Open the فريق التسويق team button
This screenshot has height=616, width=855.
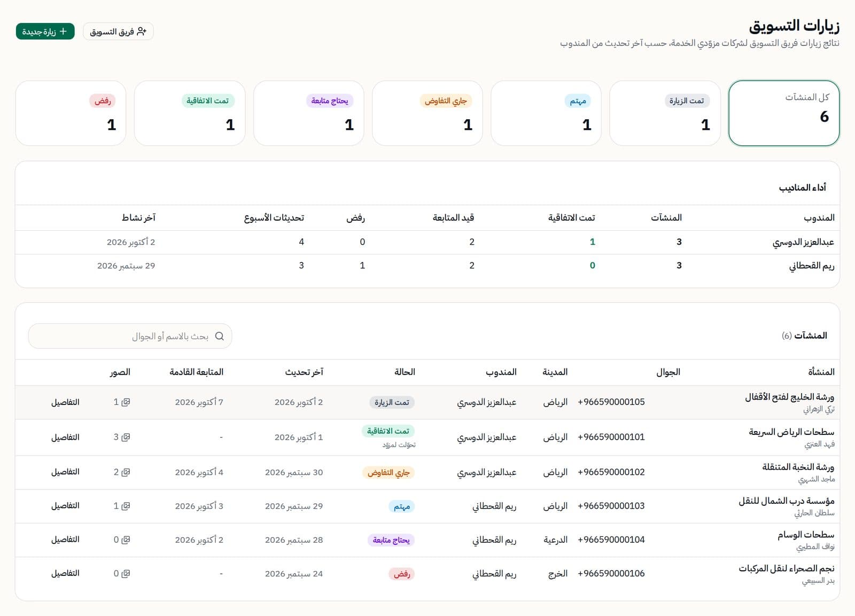pos(118,32)
